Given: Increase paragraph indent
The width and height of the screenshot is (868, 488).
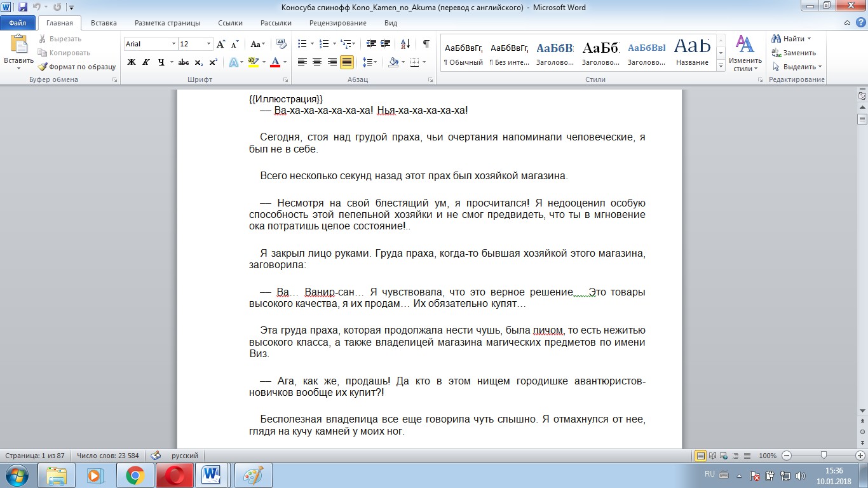Looking at the screenshot, I should click(386, 44).
